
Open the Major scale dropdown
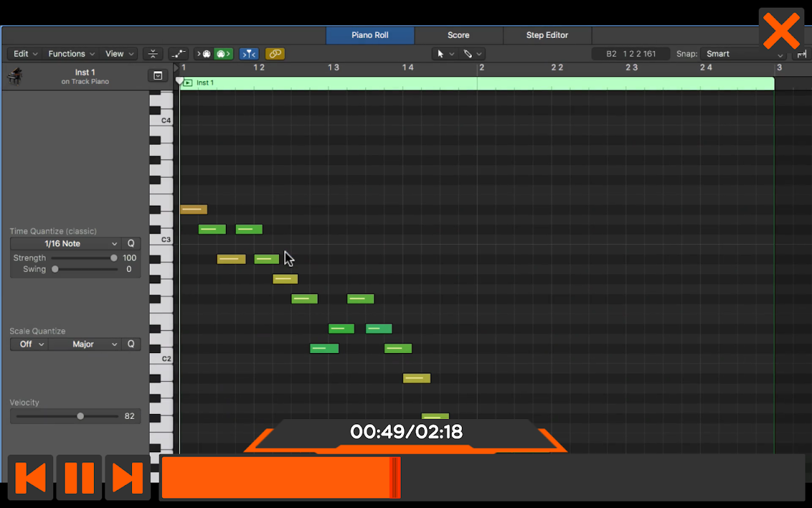(84, 344)
